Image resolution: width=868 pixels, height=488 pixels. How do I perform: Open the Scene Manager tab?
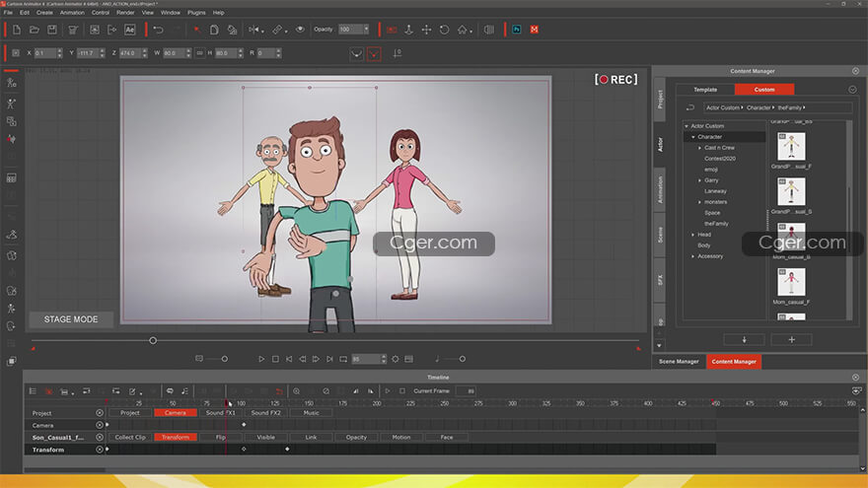coord(679,362)
